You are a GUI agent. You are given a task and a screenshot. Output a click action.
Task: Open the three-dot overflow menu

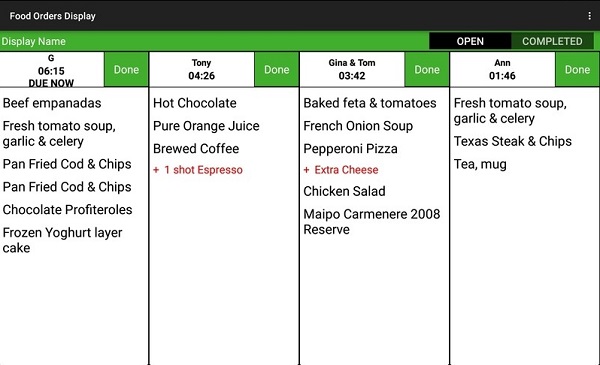coord(589,16)
